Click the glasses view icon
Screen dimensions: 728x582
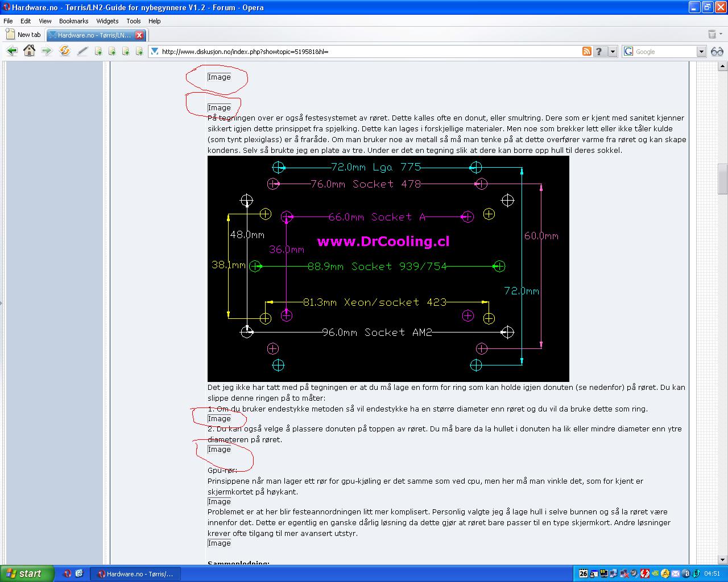[x=717, y=51]
